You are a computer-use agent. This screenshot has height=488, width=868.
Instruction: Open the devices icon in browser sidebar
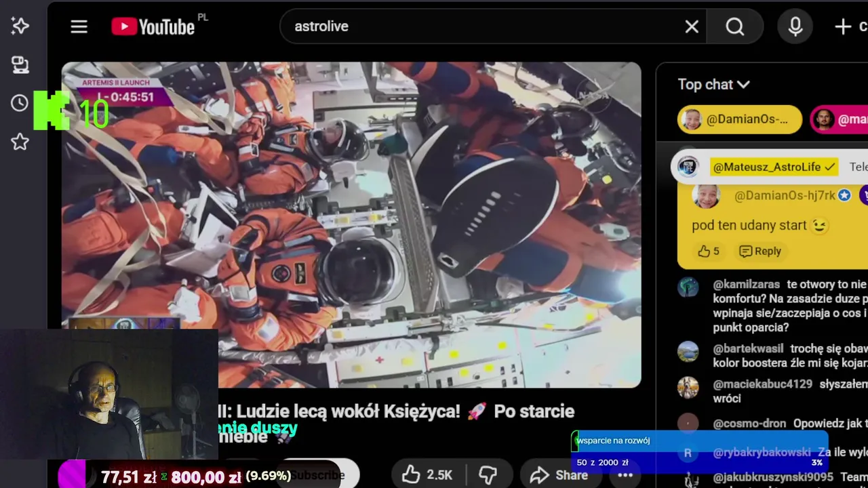coord(20,65)
